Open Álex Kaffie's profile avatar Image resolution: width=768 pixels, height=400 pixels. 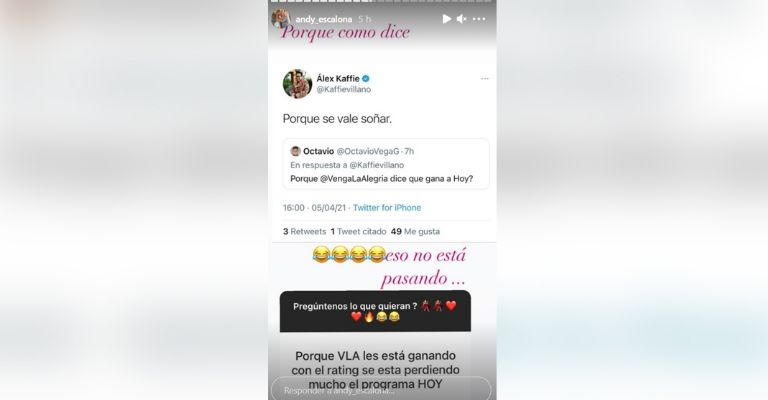coord(297,84)
